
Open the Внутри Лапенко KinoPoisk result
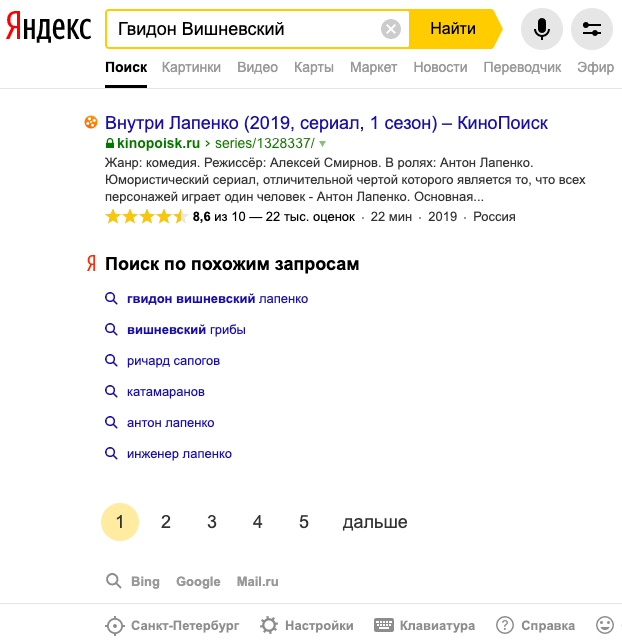(326, 123)
